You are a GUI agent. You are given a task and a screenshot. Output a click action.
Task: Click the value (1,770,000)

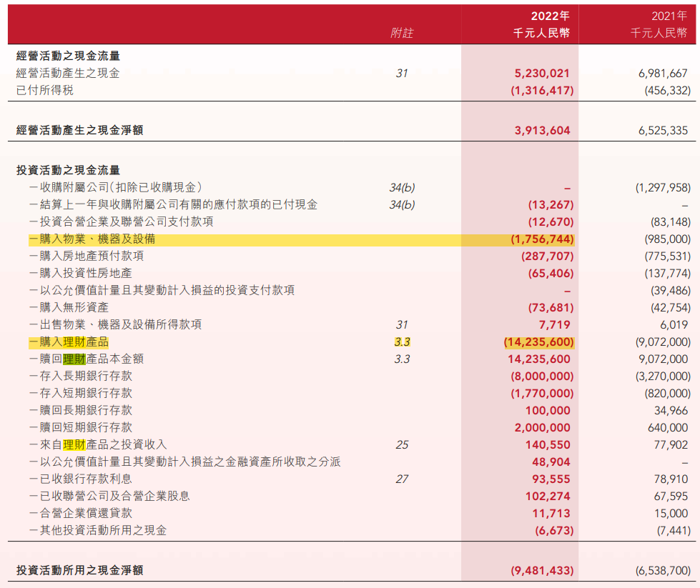click(542, 394)
